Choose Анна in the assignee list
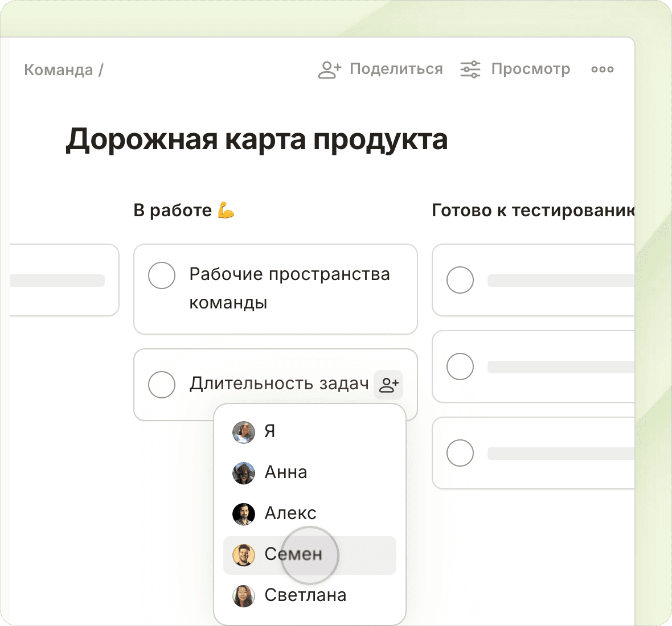 pyautogui.click(x=286, y=472)
